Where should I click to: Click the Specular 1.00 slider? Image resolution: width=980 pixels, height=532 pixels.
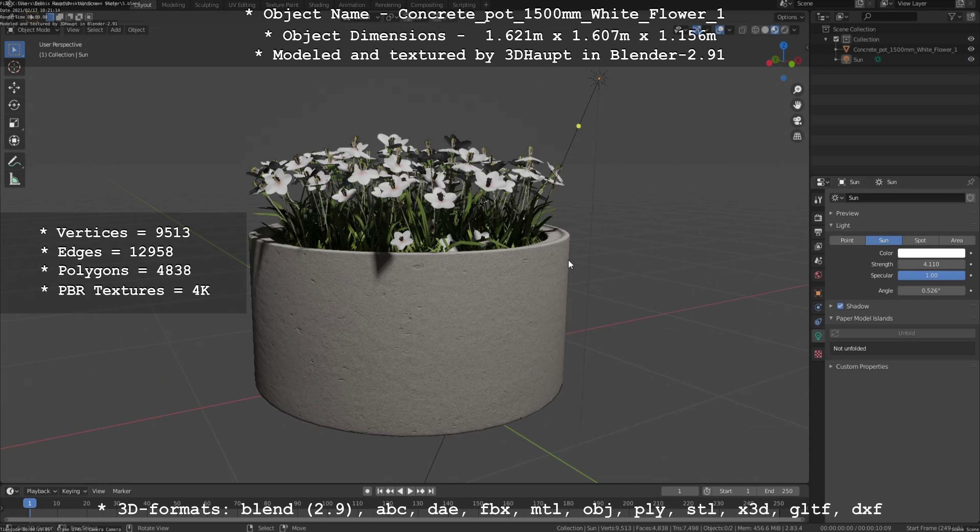click(931, 275)
